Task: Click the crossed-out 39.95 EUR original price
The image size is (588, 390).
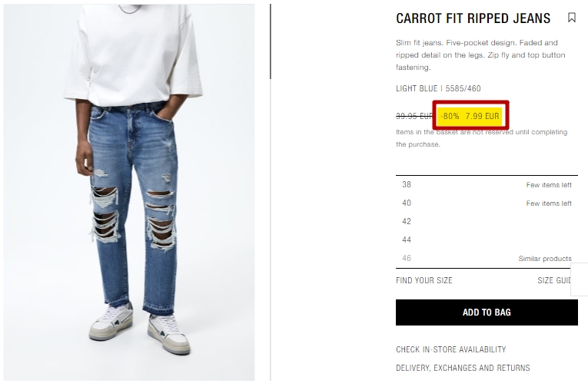Action: click(x=414, y=116)
